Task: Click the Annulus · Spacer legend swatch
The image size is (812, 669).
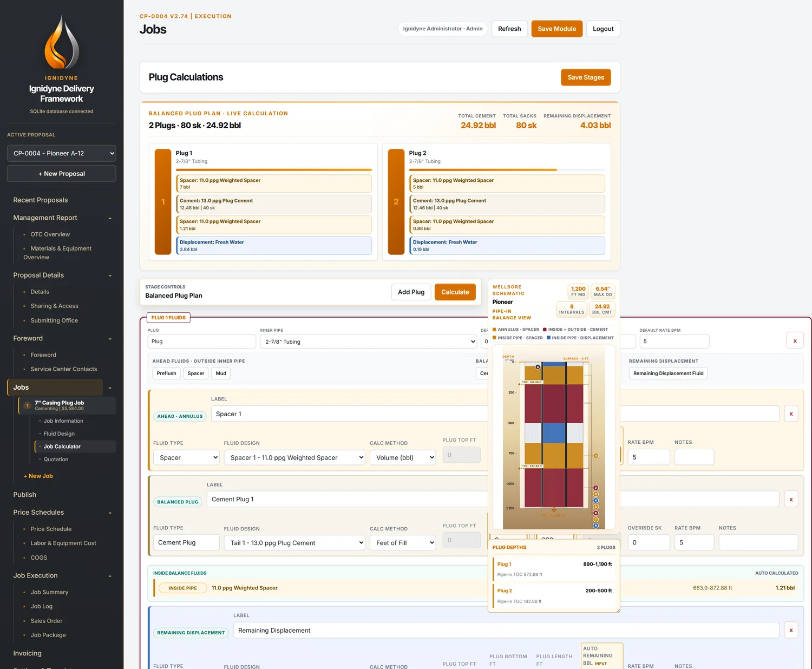Action: pyautogui.click(x=494, y=329)
